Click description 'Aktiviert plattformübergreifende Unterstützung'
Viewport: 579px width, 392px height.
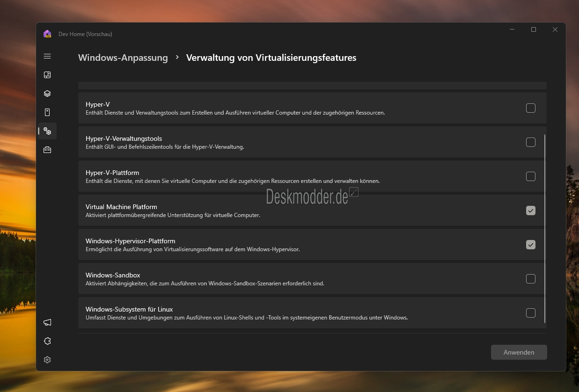(x=173, y=215)
